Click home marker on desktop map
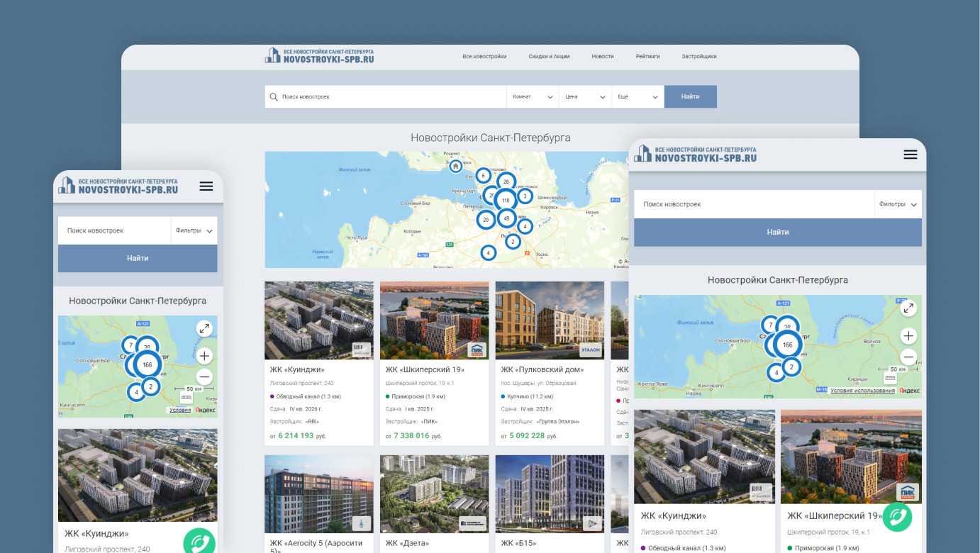 click(x=455, y=167)
